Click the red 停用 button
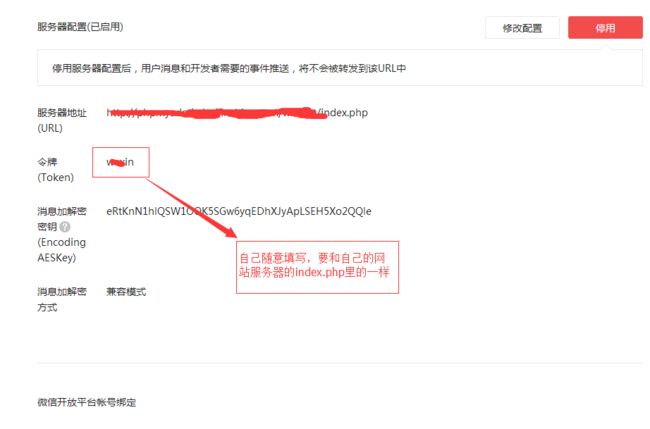This screenshot has width=650, height=429. click(605, 28)
